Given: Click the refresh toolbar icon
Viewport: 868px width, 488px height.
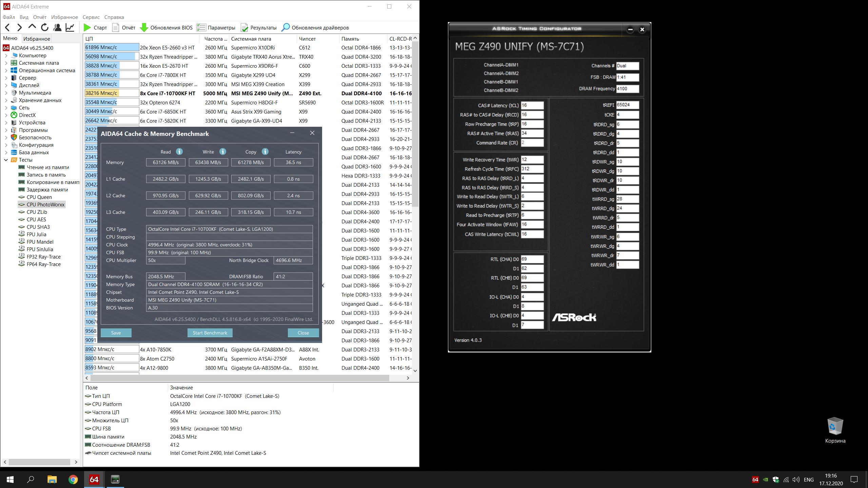Looking at the screenshot, I should pos(45,27).
